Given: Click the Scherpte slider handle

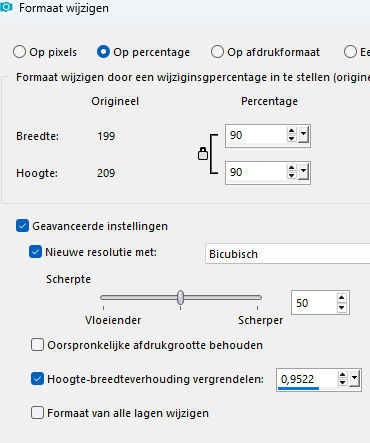Looking at the screenshot, I should (180, 297).
